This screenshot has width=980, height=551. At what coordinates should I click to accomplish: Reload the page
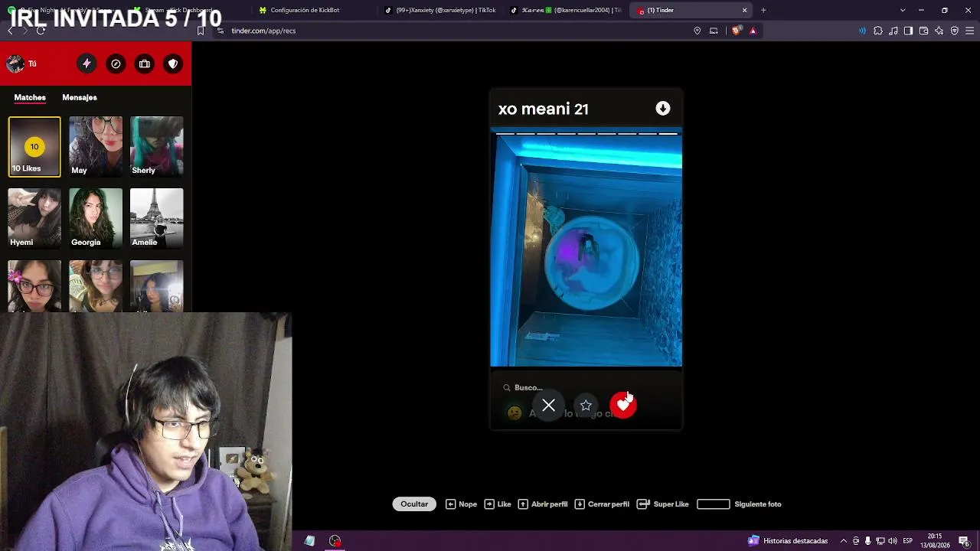point(41,31)
